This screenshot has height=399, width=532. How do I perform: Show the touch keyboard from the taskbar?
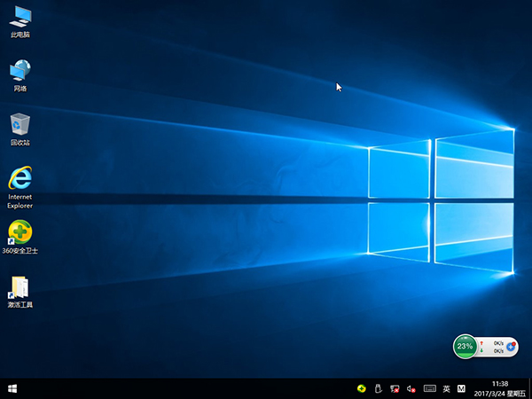[x=429, y=388]
